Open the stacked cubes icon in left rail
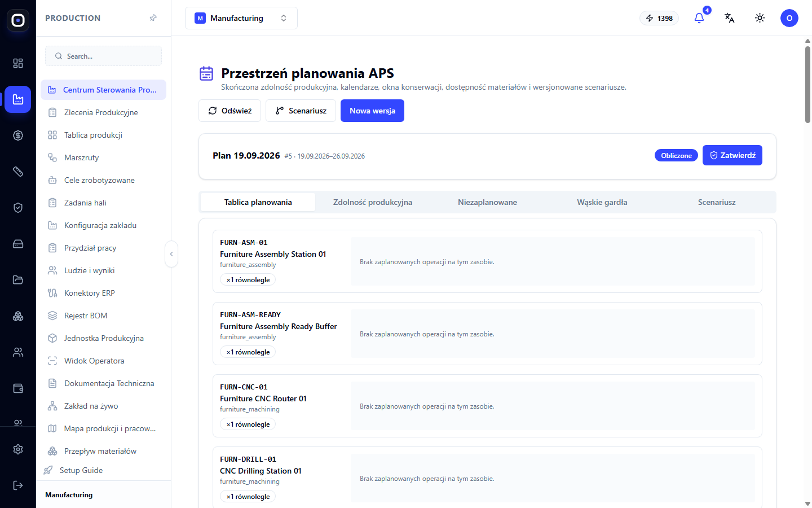 (x=18, y=316)
